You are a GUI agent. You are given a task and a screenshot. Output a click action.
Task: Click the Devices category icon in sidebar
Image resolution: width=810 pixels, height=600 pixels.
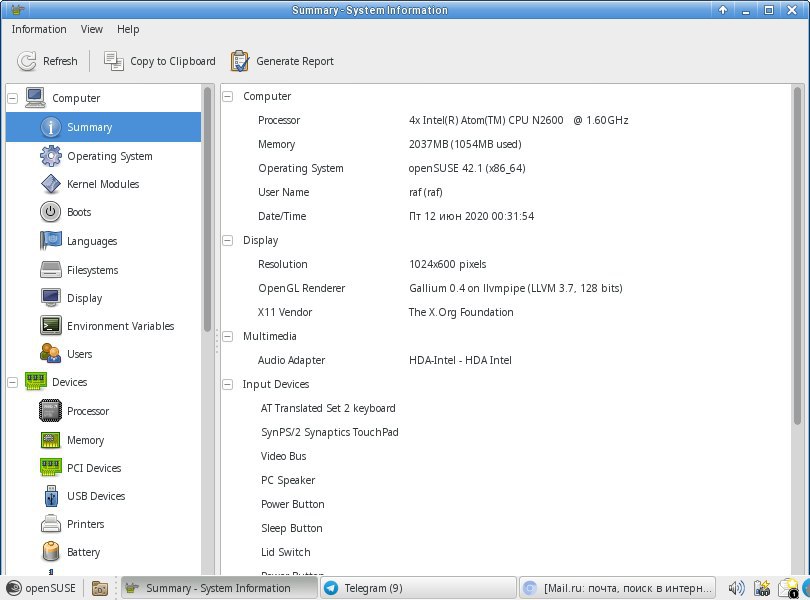35,382
